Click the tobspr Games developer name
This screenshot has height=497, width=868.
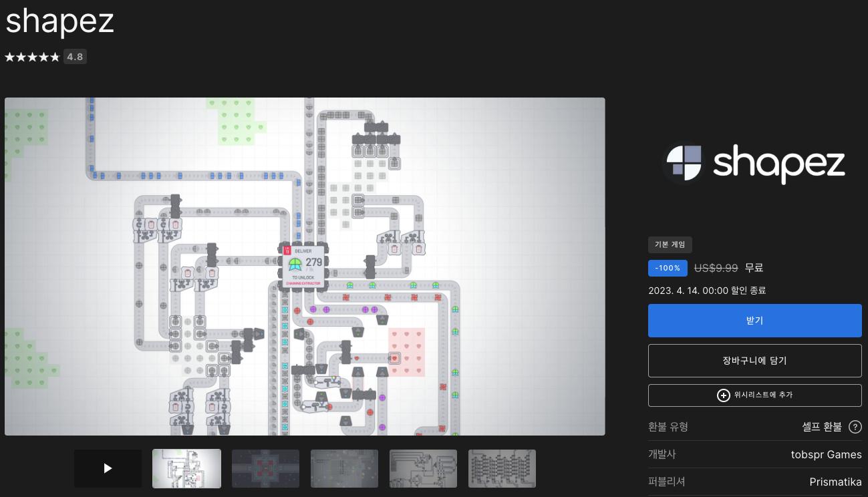point(826,454)
